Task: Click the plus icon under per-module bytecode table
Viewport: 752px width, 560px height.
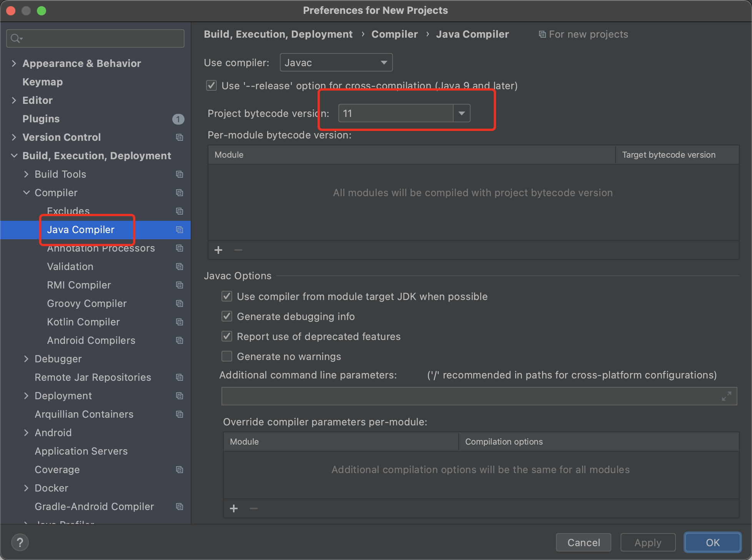Action: tap(218, 250)
